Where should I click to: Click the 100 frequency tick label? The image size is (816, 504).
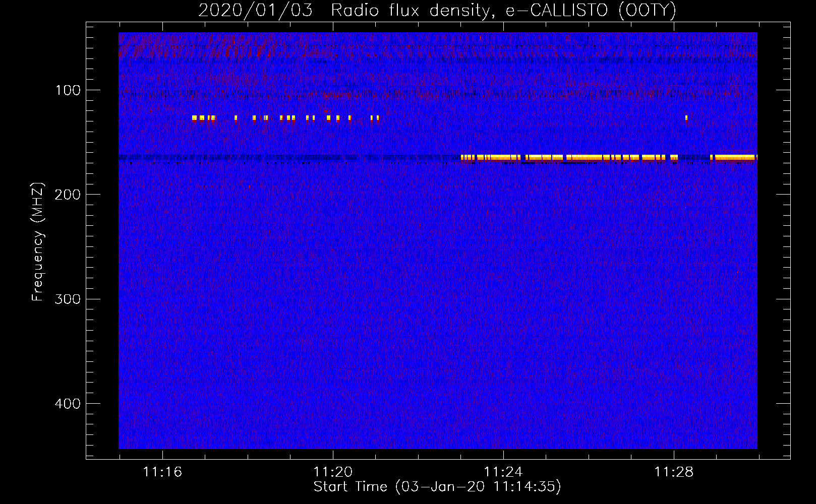pos(68,90)
